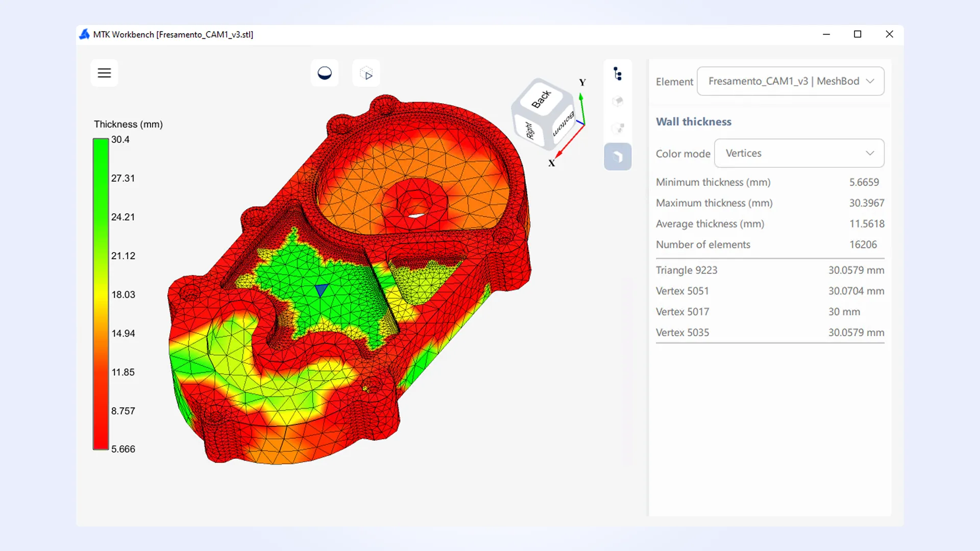Click the shaded sphere display mode icon
This screenshot has height=551, width=980.
coord(325,72)
